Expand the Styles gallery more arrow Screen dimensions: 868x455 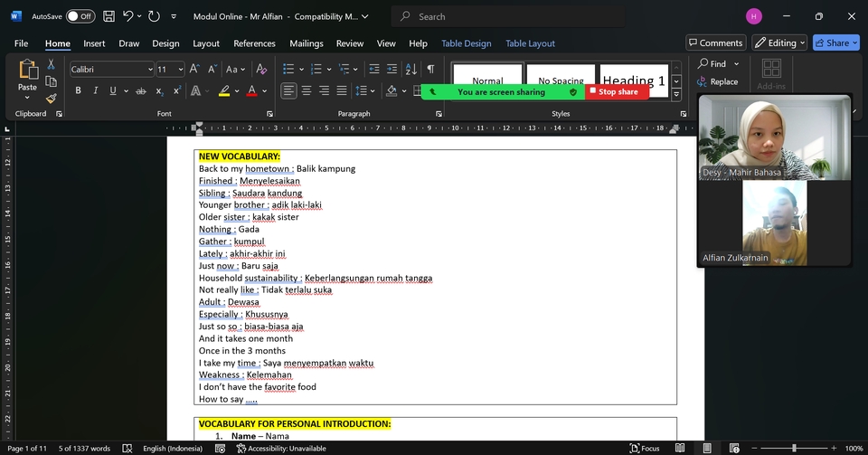pos(676,95)
